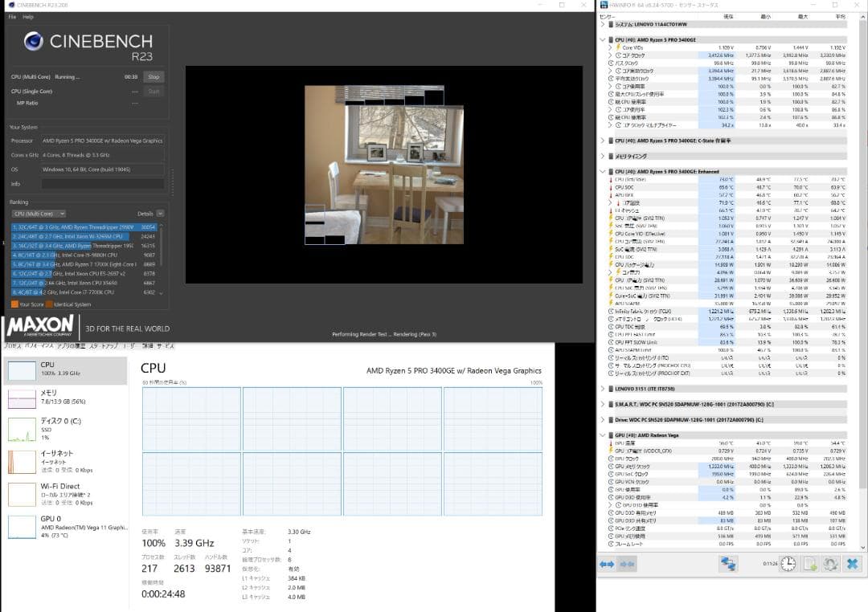This screenshot has height=612, width=868.
Task: Open the Cinebench File menu
Action: tap(11, 17)
